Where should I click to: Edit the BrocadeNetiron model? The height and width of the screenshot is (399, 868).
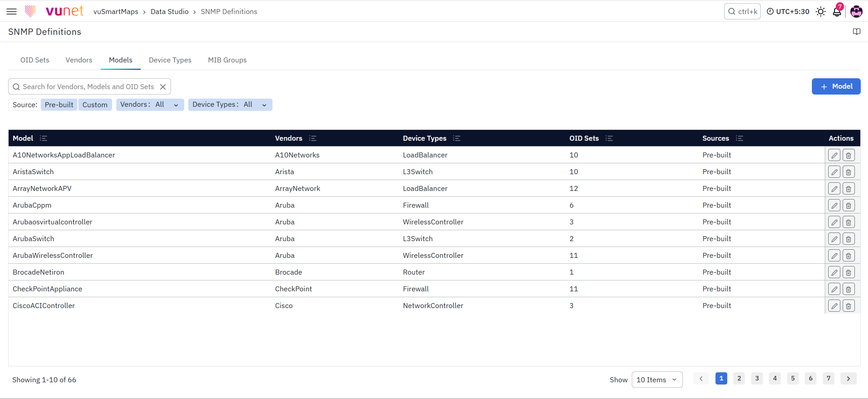point(834,272)
